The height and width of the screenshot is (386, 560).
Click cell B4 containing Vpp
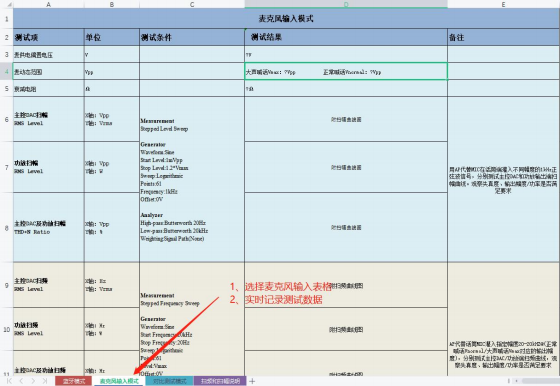(112, 71)
